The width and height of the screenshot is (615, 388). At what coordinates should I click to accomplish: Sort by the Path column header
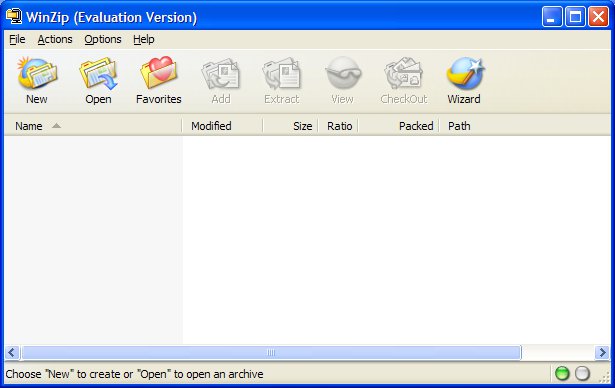coord(524,126)
